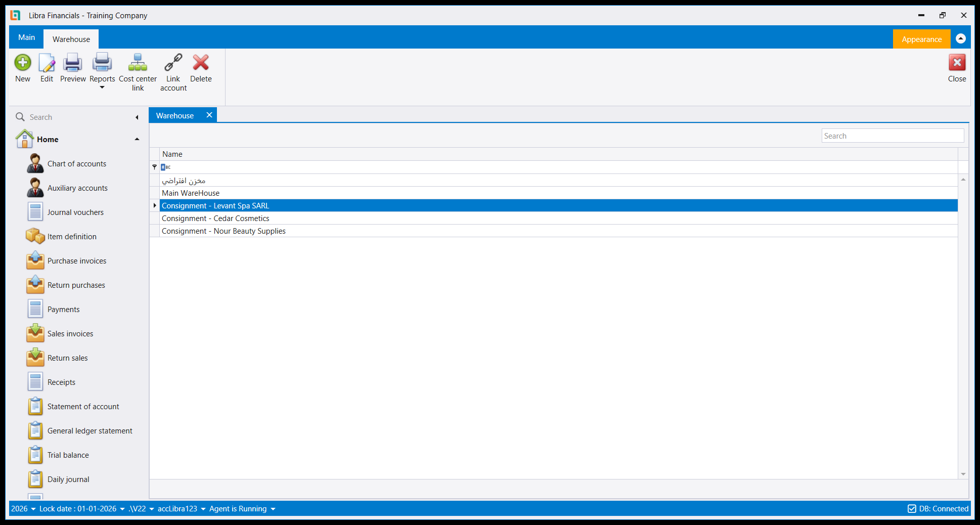Click the Edit pencil icon
The width and height of the screenshot is (980, 525).
[x=47, y=63]
